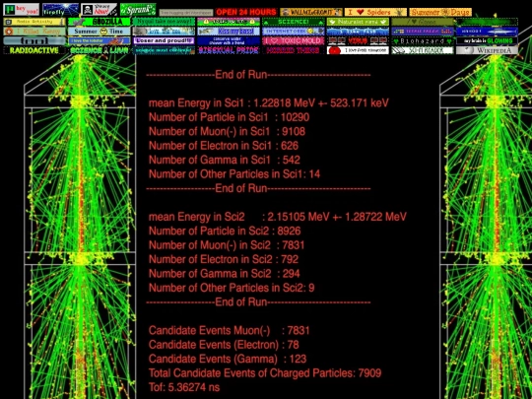Screen dimensions: 532x399
Task: Select the green Sprunk badge
Action: point(138,10)
